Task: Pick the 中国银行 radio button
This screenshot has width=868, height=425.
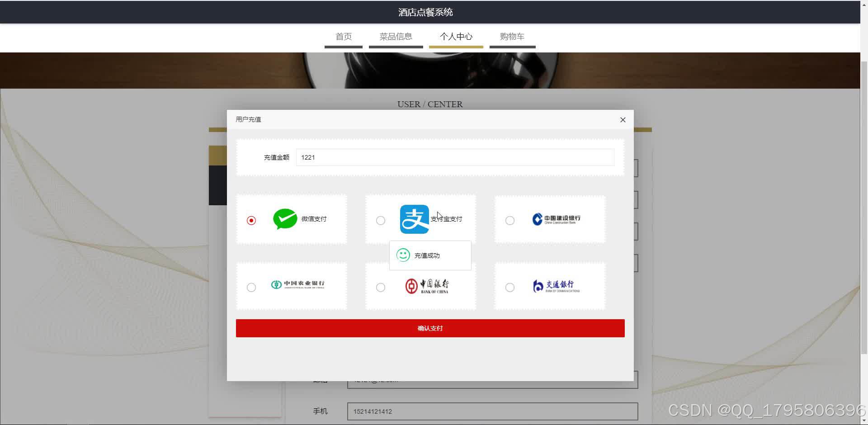Action: (381, 287)
